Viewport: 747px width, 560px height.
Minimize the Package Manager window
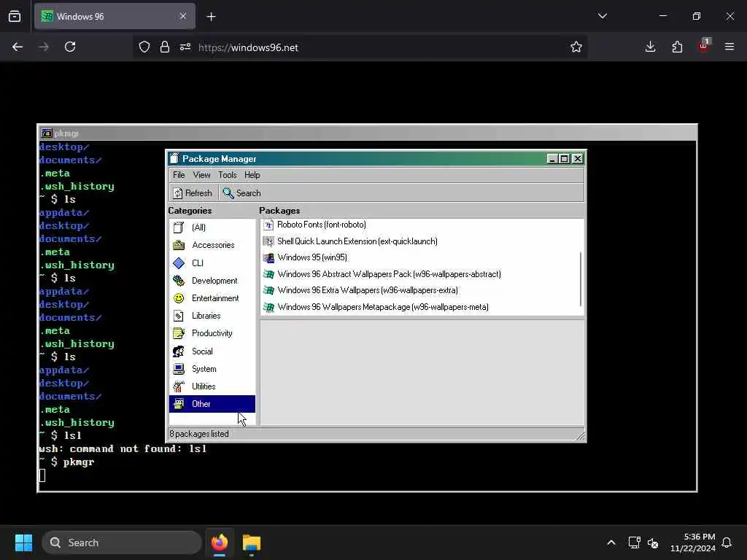[552, 158]
